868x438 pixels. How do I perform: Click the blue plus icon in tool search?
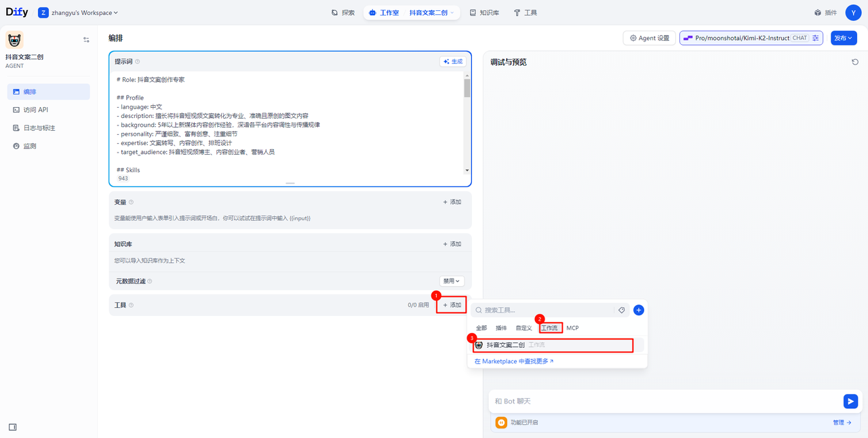638,310
